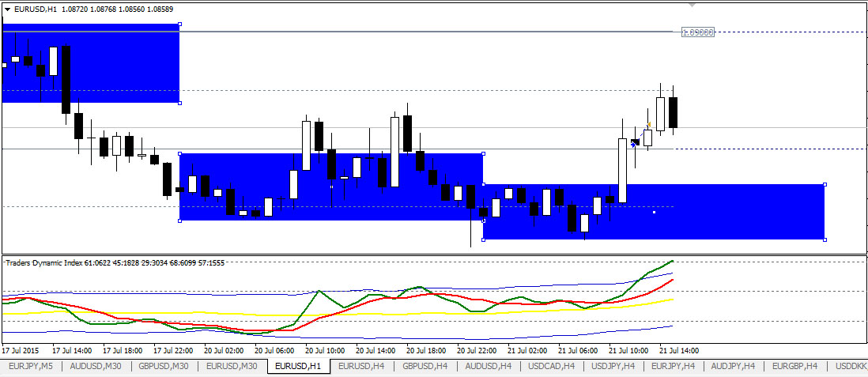
Task: Click the '21 Jul 10:00' time label
Action: click(628, 351)
